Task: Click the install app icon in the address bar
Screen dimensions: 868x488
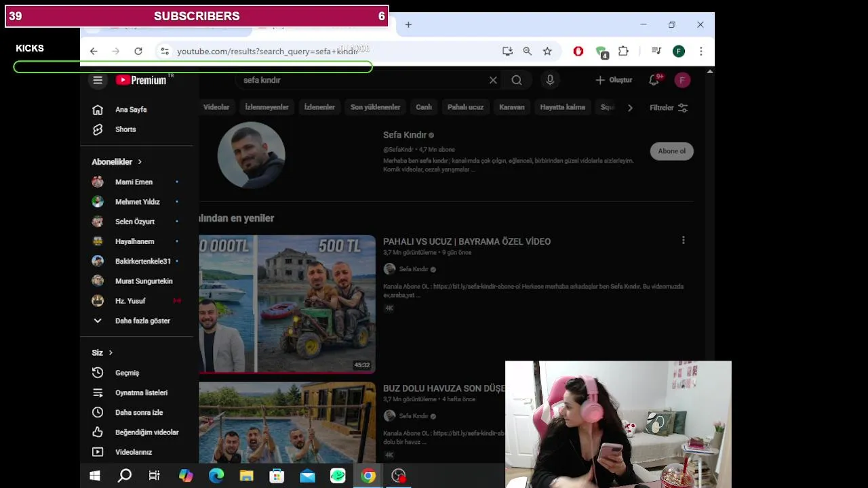Action: click(x=507, y=52)
